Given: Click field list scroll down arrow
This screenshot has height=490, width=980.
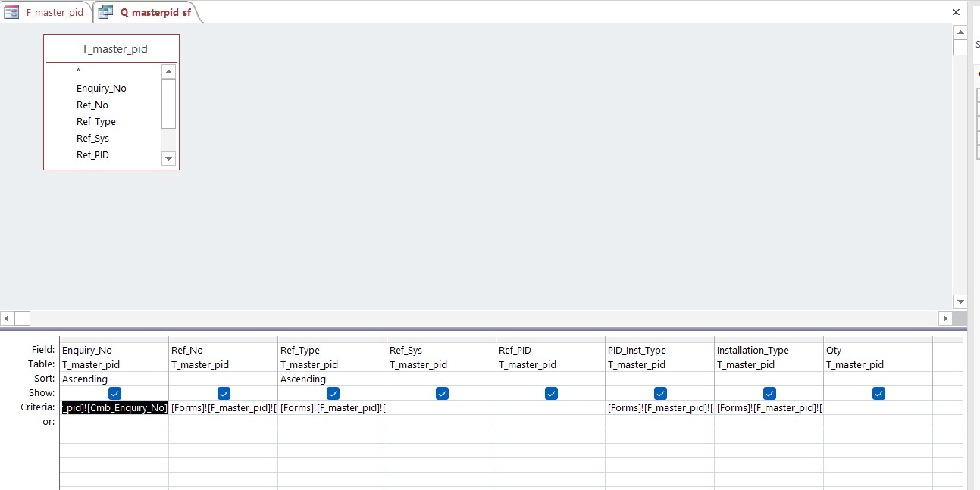Looking at the screenshot, I should tap(169, 158).
